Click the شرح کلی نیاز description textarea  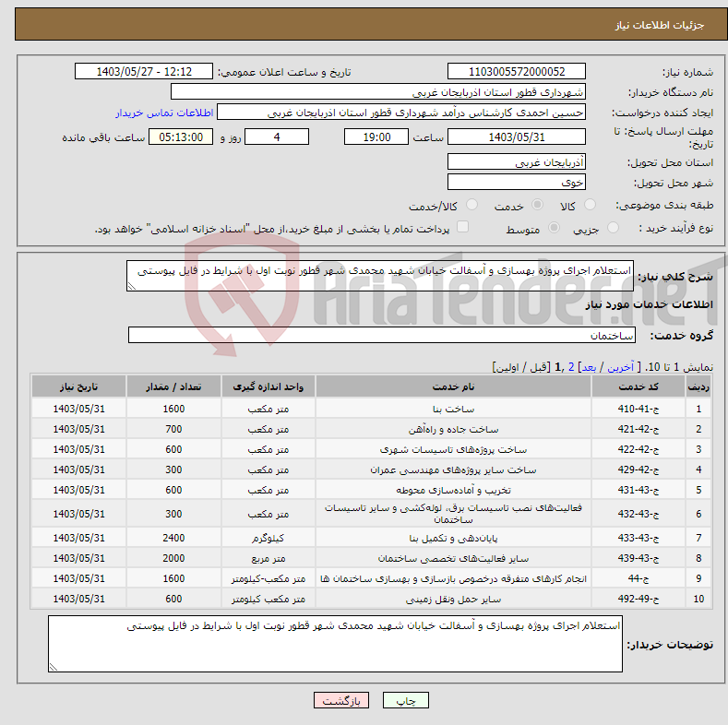(x=380, y=276)
